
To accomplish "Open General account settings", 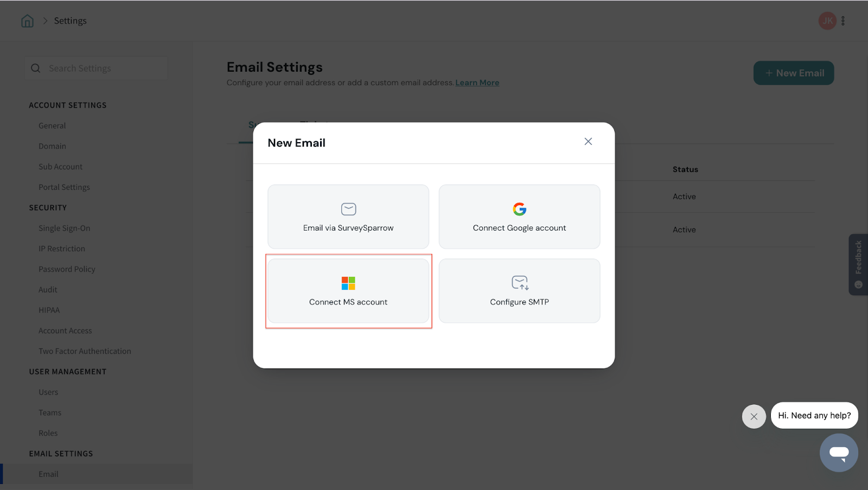I will pos(52,126).
